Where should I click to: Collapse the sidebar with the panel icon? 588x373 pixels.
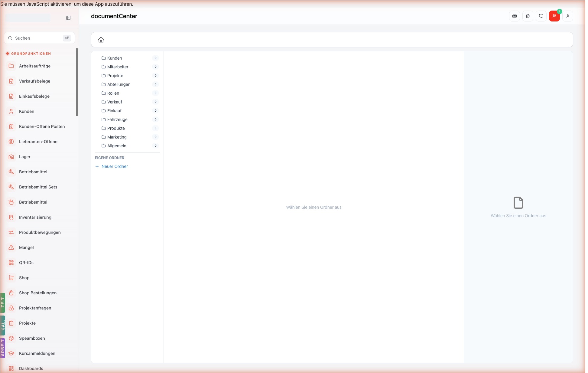(68, 18)
